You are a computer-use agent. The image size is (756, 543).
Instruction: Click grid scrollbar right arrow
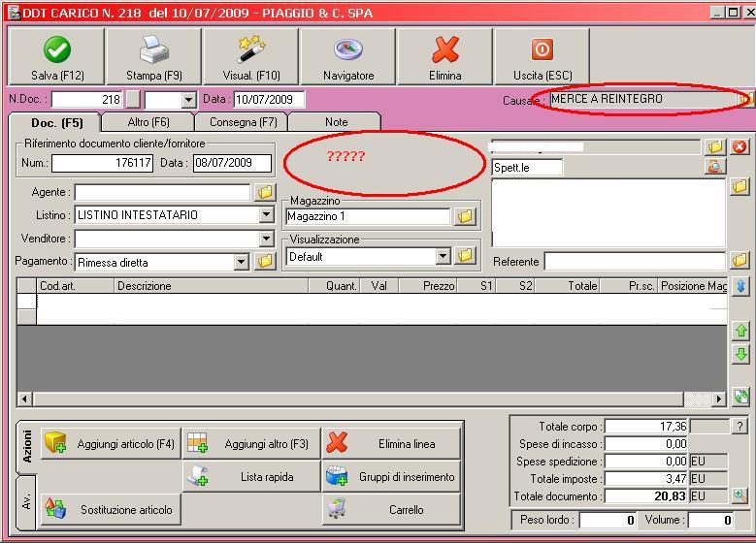click(x=719, y=399)
